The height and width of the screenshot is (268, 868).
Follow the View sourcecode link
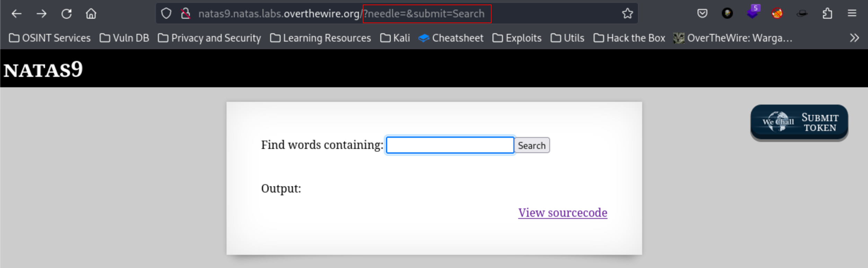[x=563, y=213]
